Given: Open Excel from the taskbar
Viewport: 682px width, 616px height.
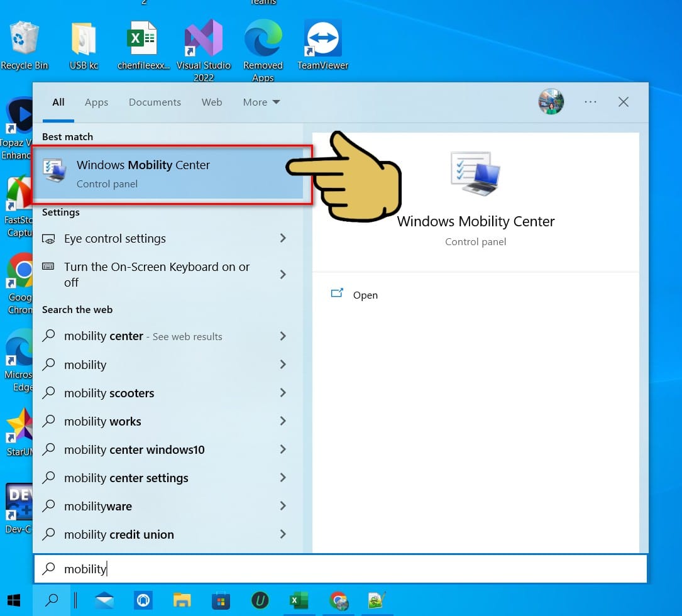Looking at the screenshot, I should [x=299, y=600].
